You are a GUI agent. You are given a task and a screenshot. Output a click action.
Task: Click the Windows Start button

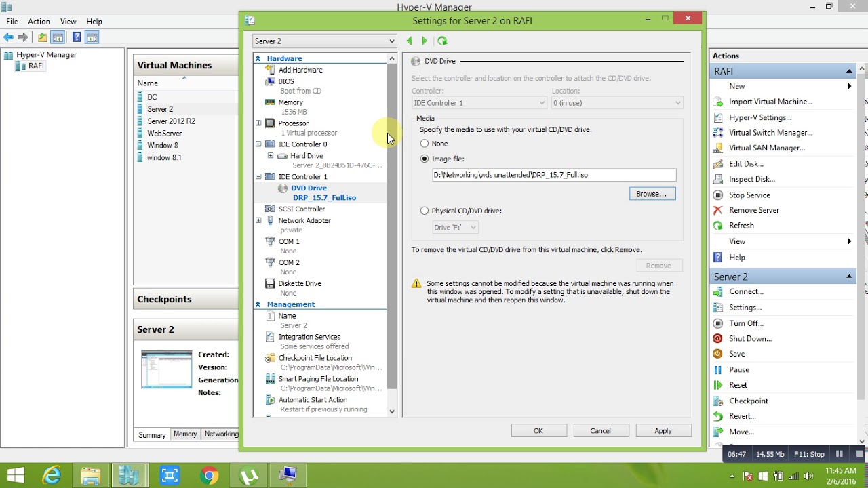tap(15, 476)
